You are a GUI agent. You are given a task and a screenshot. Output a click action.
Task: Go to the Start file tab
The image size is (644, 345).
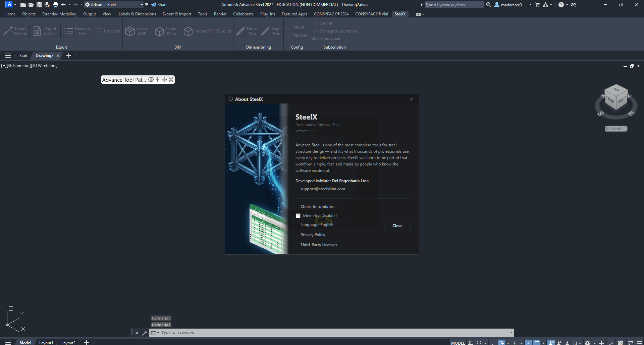coord(23,56)
